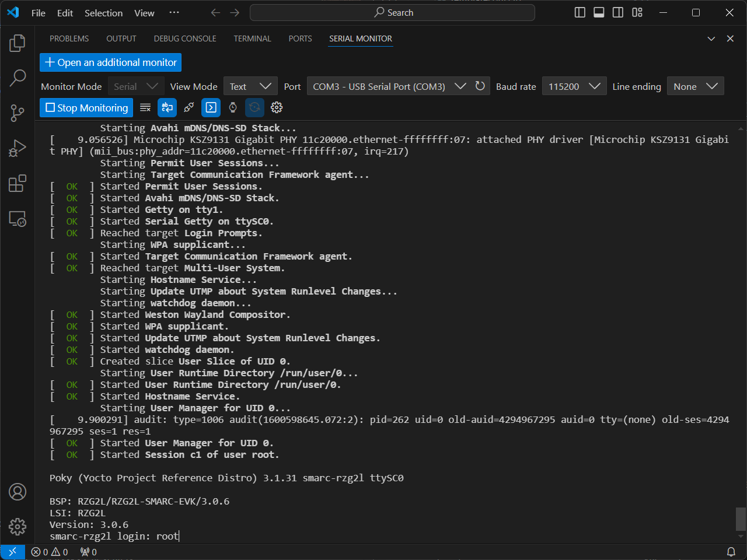747x560 pixels.
Task: Click the remote window indicator in status bar
Action: (x=12, y=552)
